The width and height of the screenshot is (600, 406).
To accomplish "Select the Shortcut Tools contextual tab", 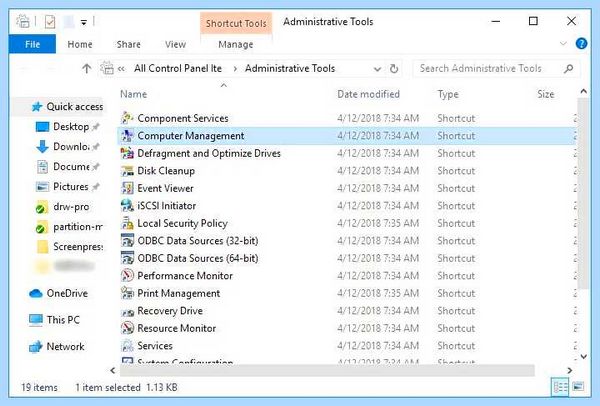I will point(236,23).
